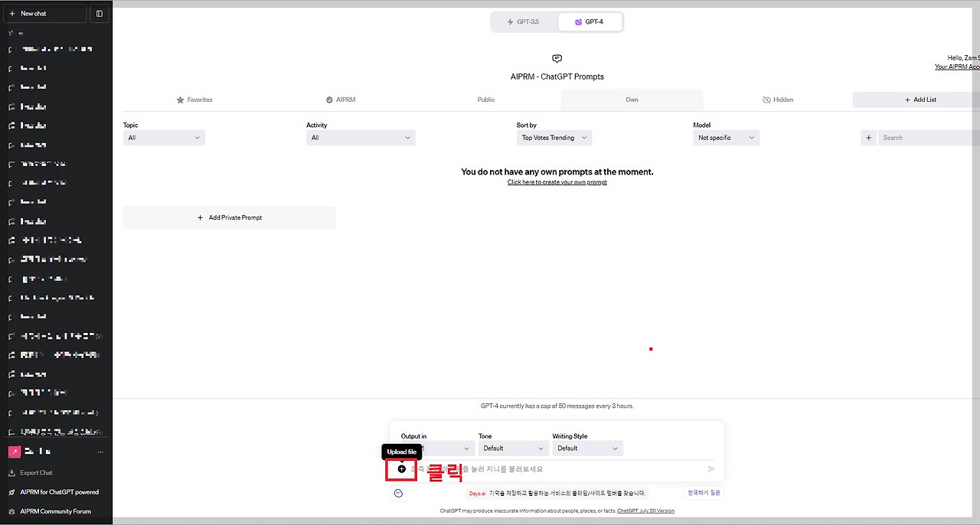
Task: Click the Korean translate-and-ask button
Action: [x=703, y=493]
